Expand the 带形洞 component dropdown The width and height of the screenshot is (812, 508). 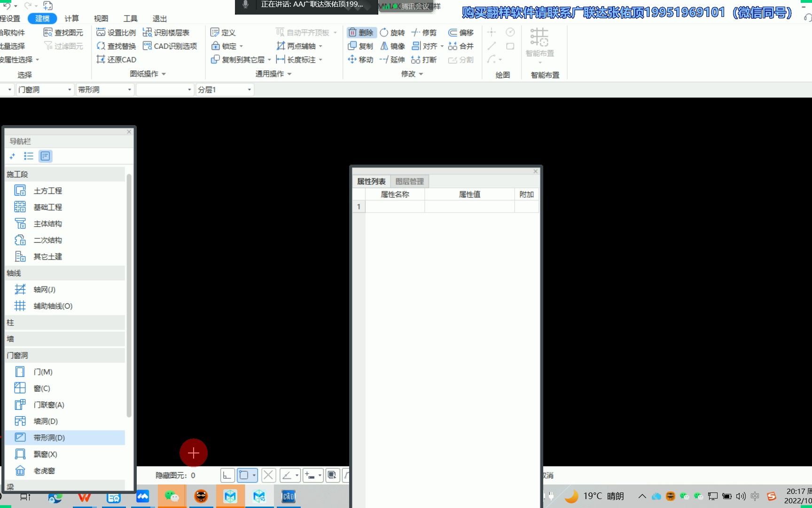click(130, 89)
